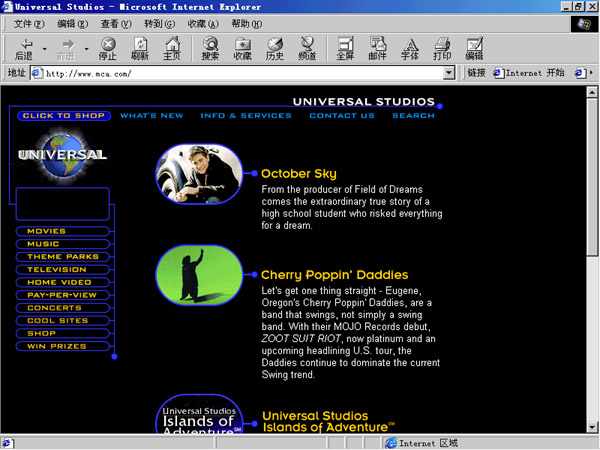This screenshot has width=600, height=450.
Task: Open the October Sky headline link
Action: (299, 174)
